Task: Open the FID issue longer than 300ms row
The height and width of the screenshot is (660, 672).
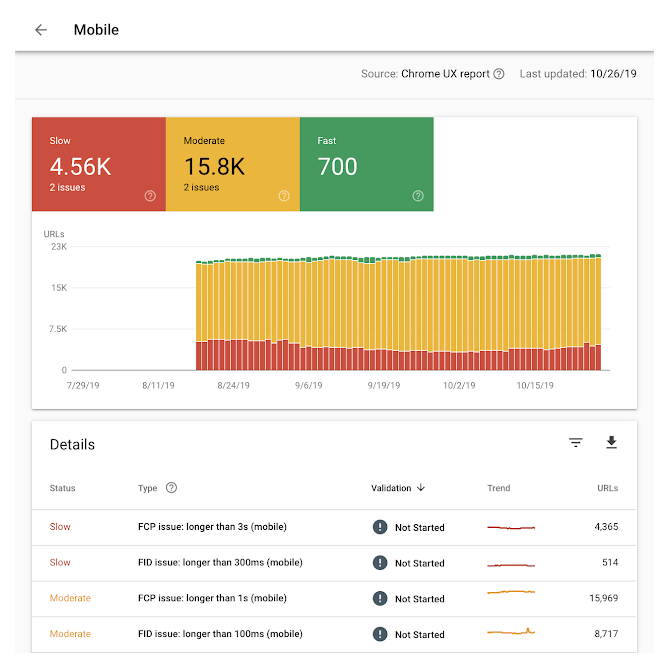Action: click(x=334, y=563)
